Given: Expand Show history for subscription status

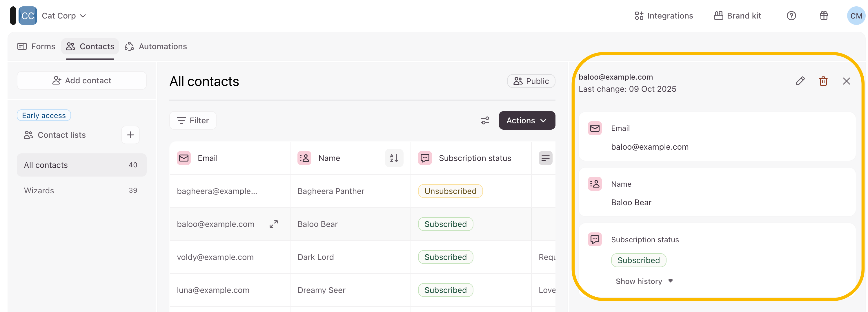Looking at the screenshot, I should 644,281.
